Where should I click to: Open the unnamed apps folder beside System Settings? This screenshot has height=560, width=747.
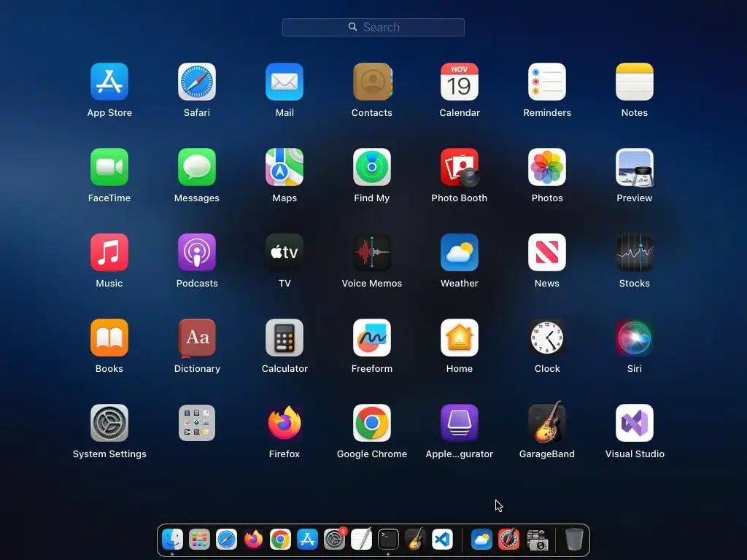[x=197, y=423]
